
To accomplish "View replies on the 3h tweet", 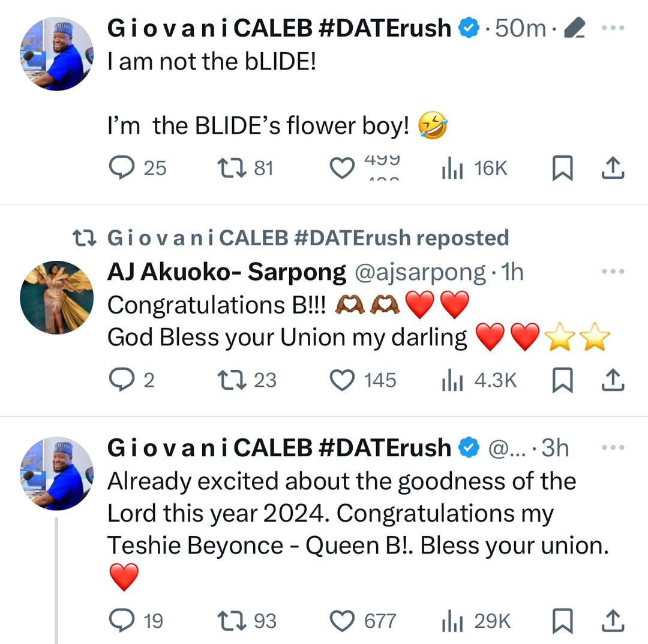I will (122, 622).
